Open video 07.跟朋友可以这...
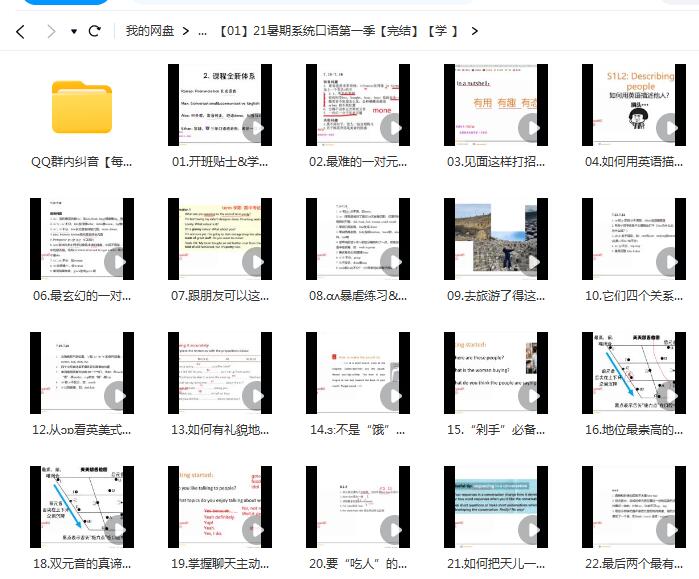The image size is (699, 579). click(x=220, y=239)
